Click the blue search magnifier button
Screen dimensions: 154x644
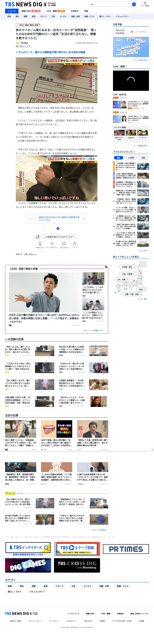point(134,4)
